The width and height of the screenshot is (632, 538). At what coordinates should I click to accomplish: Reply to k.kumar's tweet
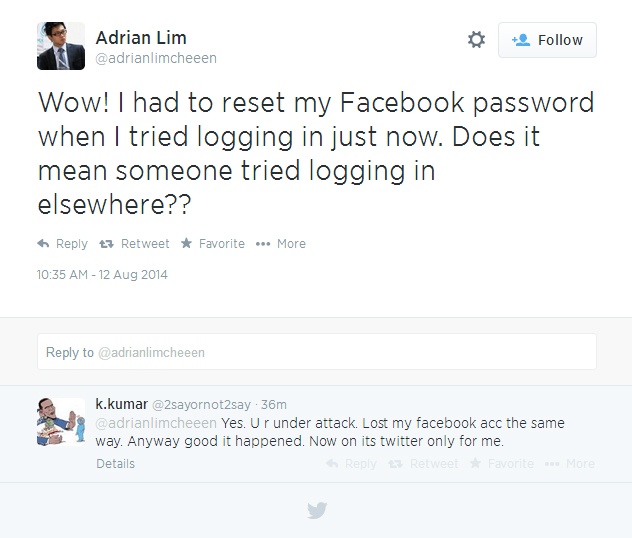[x=351, y=464]
